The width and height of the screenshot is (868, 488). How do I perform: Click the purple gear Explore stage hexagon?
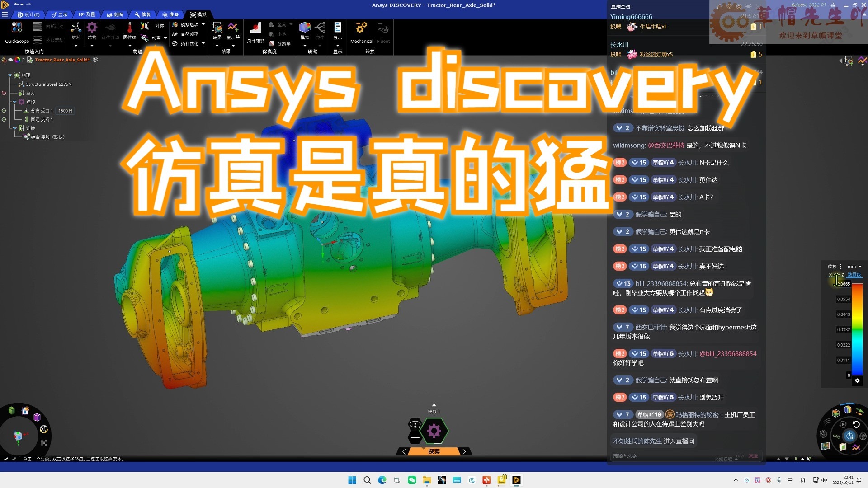[434, 431]
